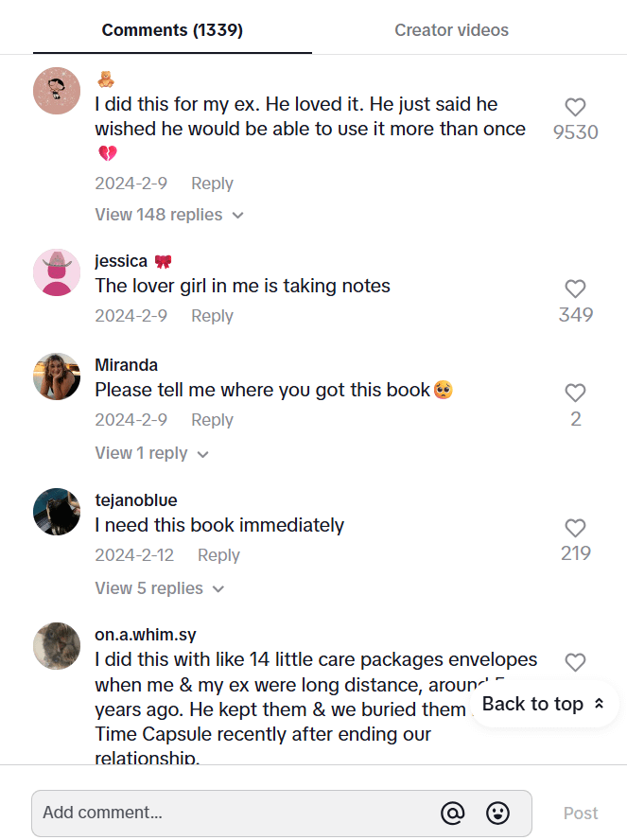Open on.a.whim.sy's profile avatar
This screenshot has width=627, height=840.
(x=57, y=646)
